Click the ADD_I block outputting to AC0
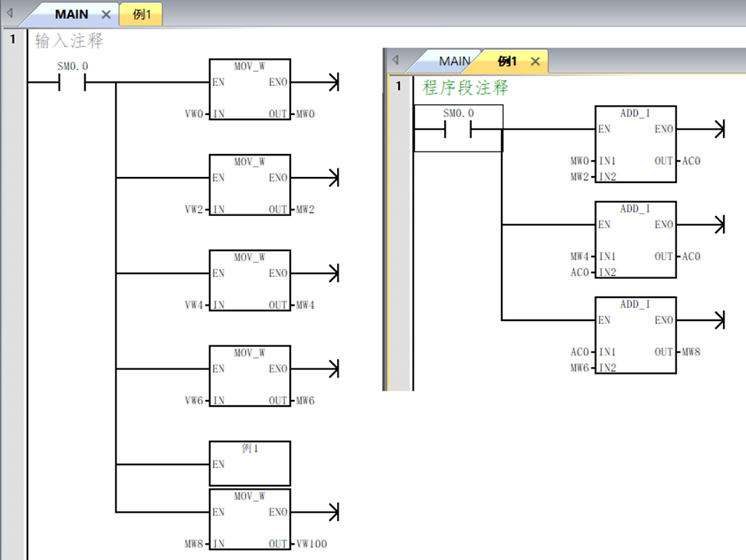Viewport: 746px width, 560px height. 635,143
